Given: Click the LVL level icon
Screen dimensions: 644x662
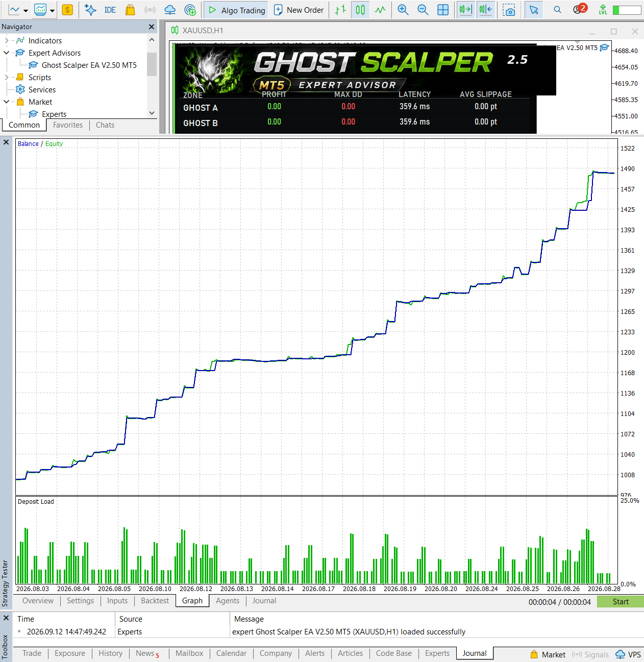Looking at the screenshot, I should (x=603, y=10).
